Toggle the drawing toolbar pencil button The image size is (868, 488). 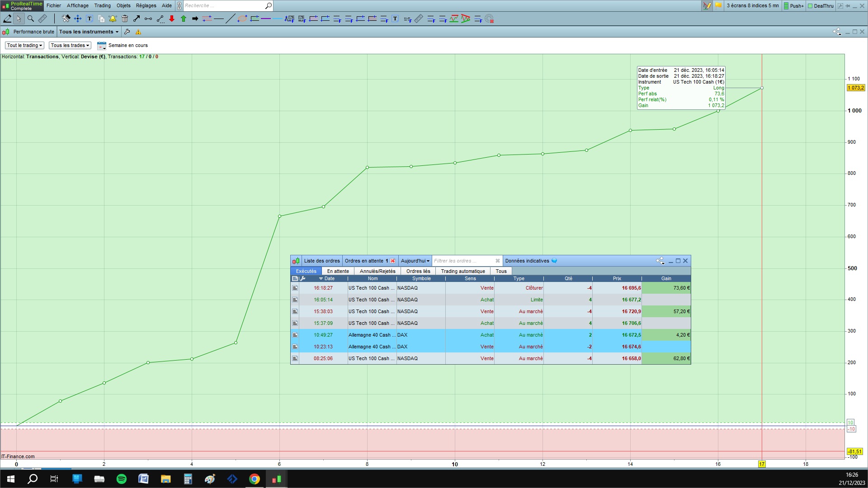tap(707, 6)
